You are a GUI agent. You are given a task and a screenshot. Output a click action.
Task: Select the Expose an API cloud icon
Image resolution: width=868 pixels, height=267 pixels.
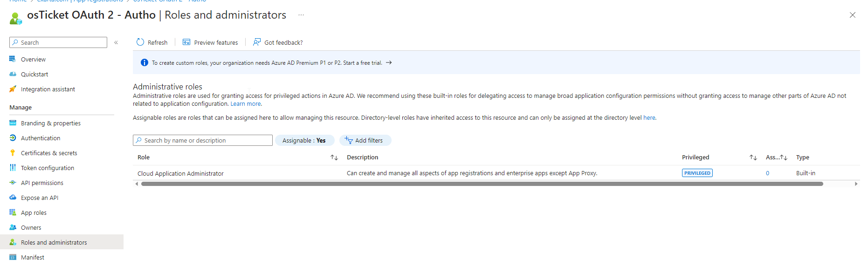coord(13,198)
